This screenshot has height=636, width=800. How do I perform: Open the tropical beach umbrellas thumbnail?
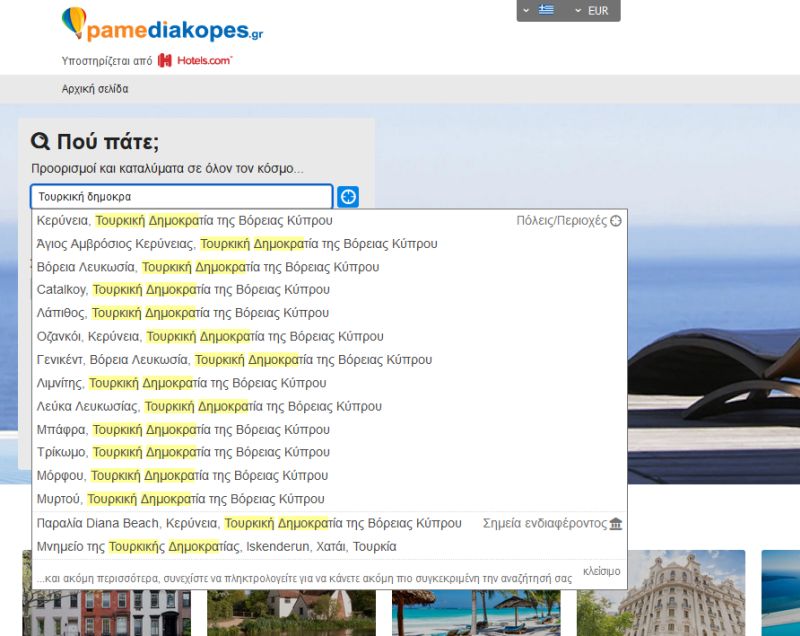476,613
